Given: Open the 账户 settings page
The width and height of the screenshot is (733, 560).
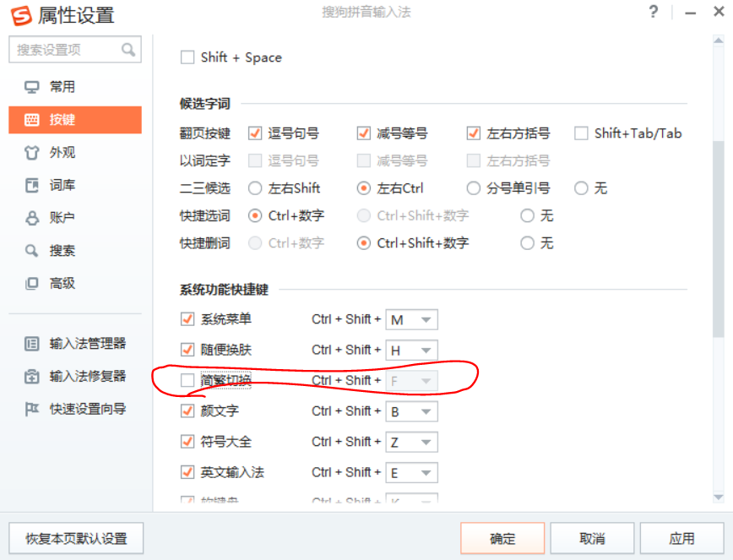Looking at the screenshot, I should [75, 218].
